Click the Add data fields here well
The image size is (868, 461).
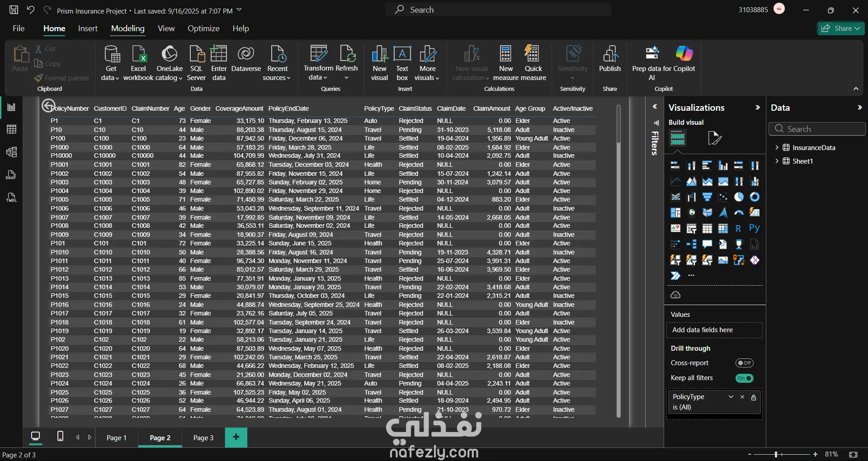click(x=714, y=330)
